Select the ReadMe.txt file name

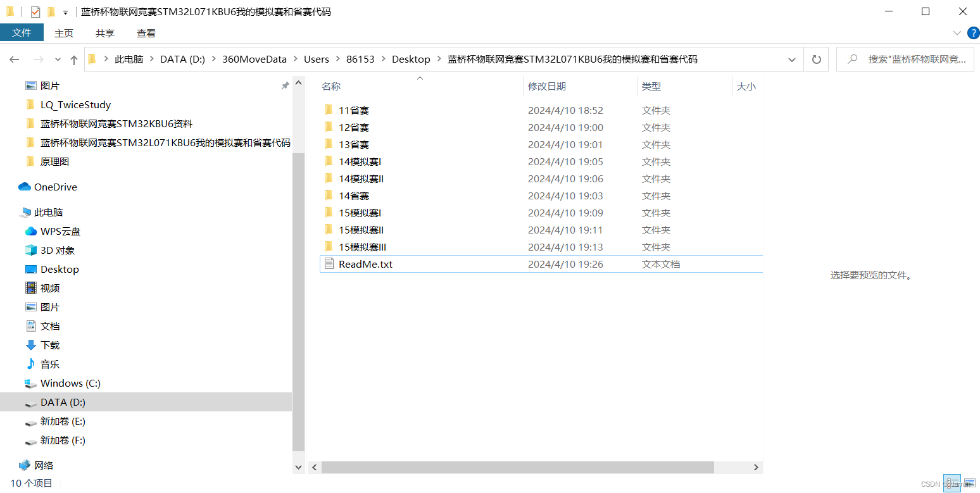[365, 264]
